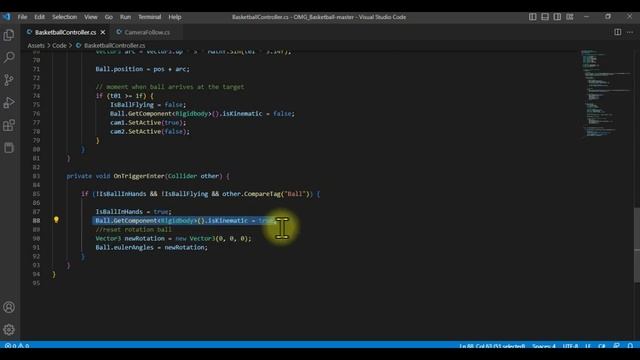Change the file encoding UTF-8
Viewport: 640px width, 360px height.
pyautogui.click(x=570, y=346)
